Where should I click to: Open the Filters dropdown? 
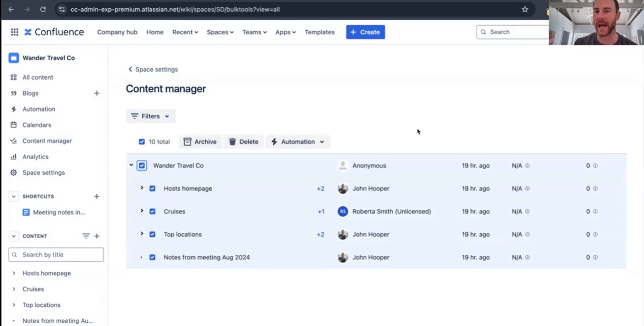coord(151,116)
